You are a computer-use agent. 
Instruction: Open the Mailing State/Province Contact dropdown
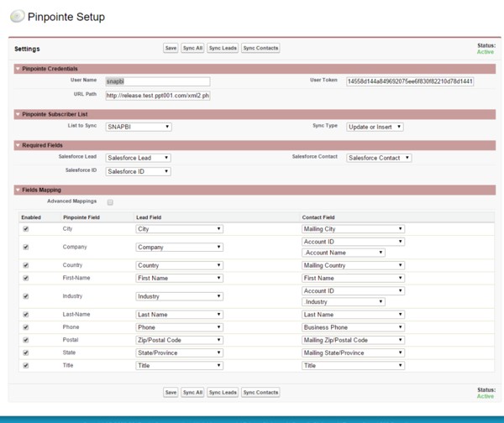point(353,352)
